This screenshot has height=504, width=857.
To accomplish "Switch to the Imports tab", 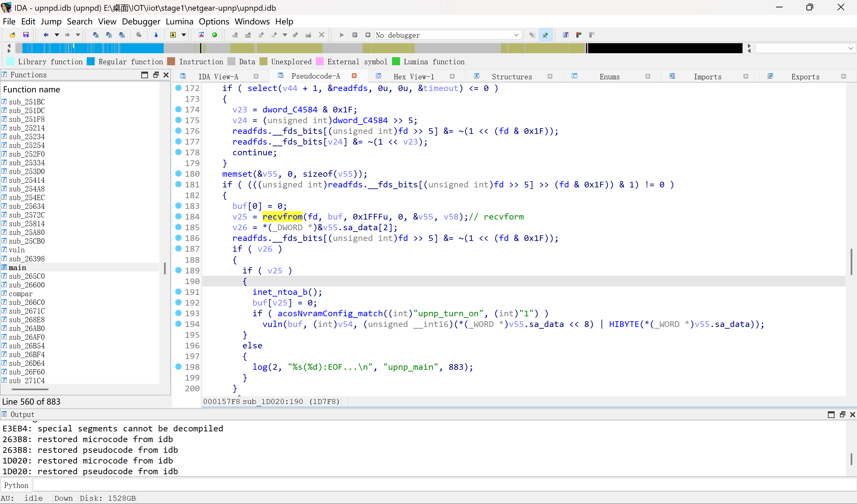I will [x=707, y=77].
